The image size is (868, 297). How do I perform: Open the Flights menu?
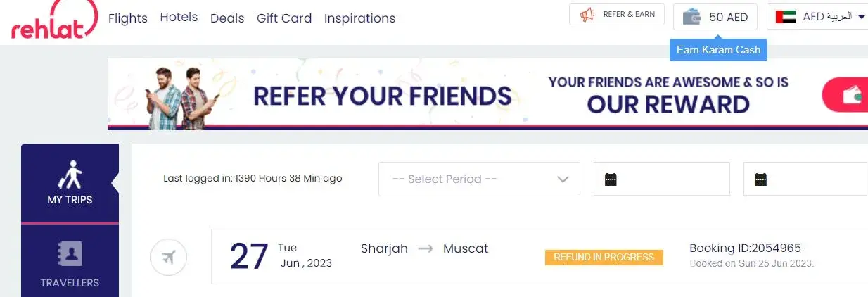click(128, 18)
